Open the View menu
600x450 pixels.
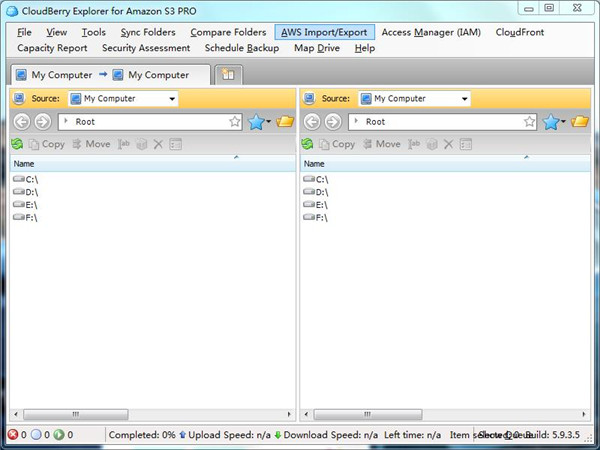(57, 33)
